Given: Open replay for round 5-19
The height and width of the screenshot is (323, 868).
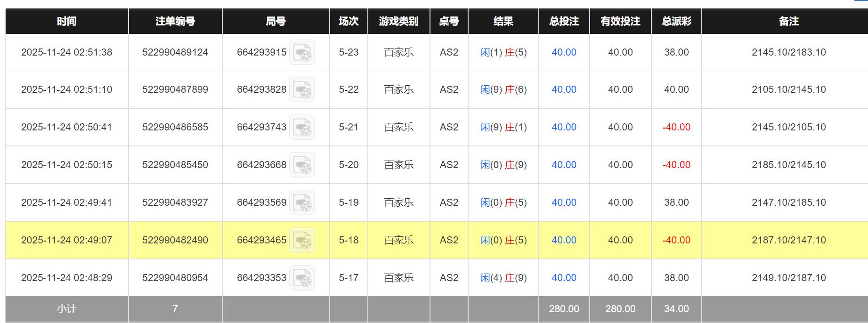Looking at the screenshot, I should point(304,202).
